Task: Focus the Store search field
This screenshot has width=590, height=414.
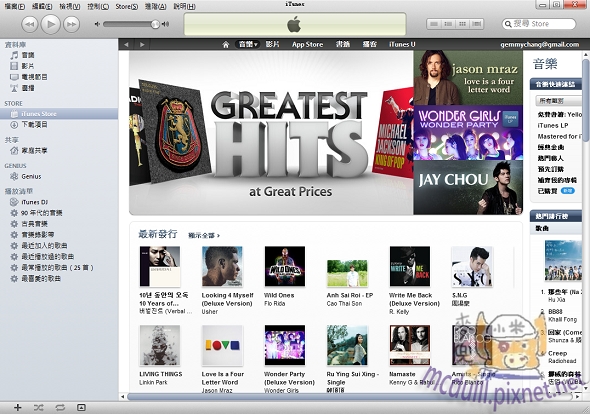Action: (539, 24)
